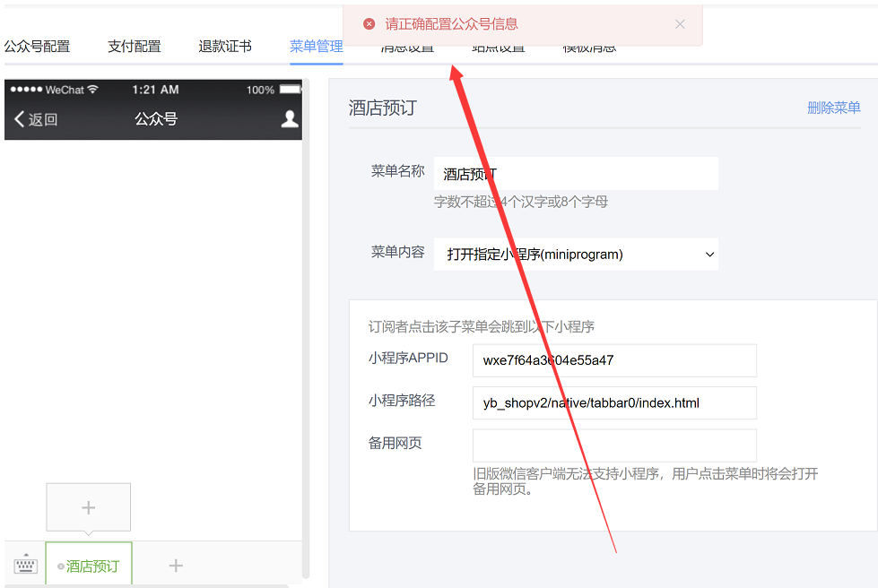The image size is (878, 588).
Task: Add a submenu with the plus box above 酒店预订
Action: click(x=89, y=507)
